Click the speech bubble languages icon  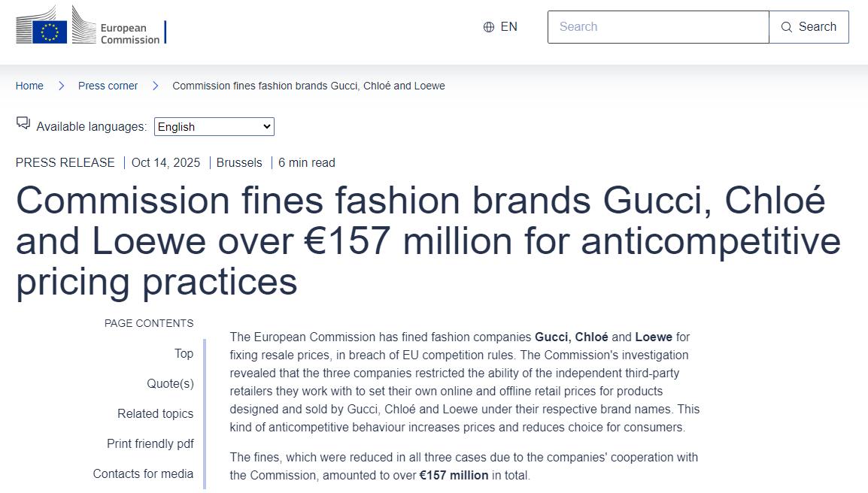[23, 123]
